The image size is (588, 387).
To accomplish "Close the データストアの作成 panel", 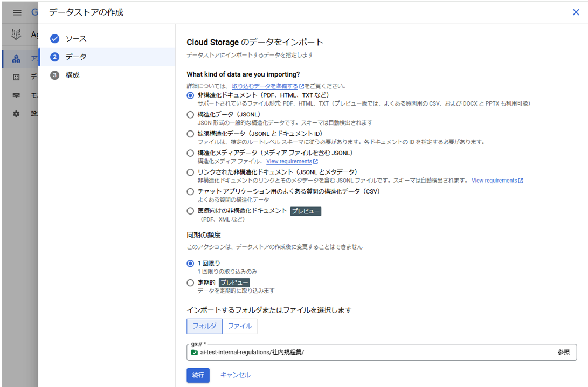I will coord(576,12).
